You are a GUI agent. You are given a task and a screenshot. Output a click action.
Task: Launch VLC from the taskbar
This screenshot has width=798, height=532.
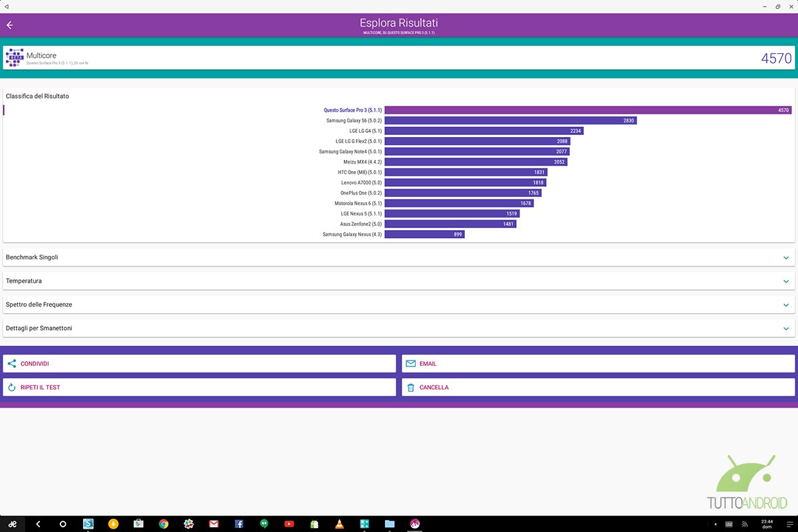[339, 524]
